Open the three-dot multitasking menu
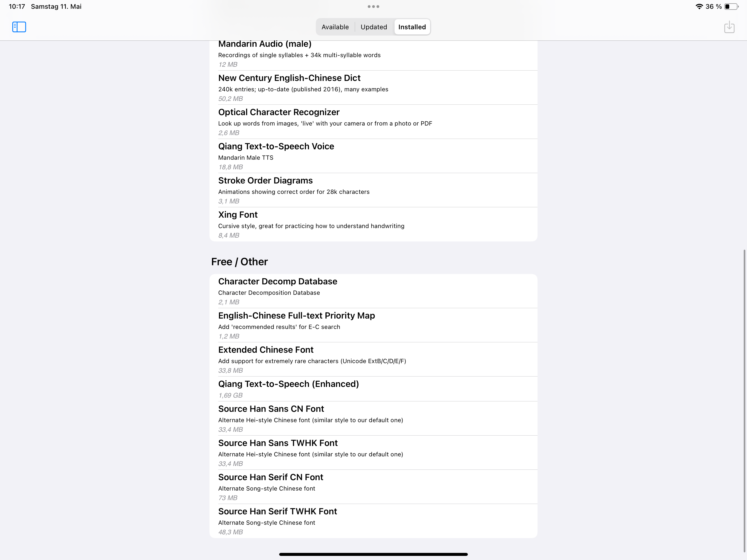This screenshot has width=747, height=560. click(x=373, y=6)
